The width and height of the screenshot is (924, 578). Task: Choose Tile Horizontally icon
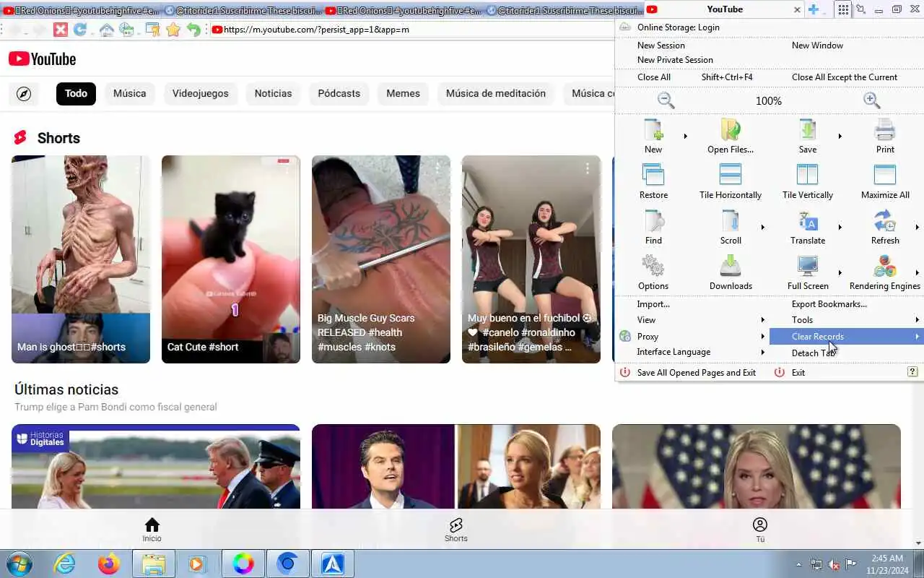point(731,176)
